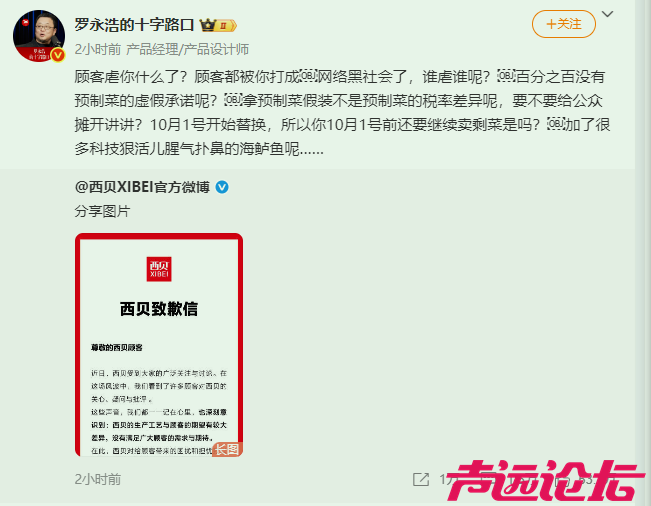
Task: Click the right-side vertical scrollbar strip
Action: pos(643,253)
